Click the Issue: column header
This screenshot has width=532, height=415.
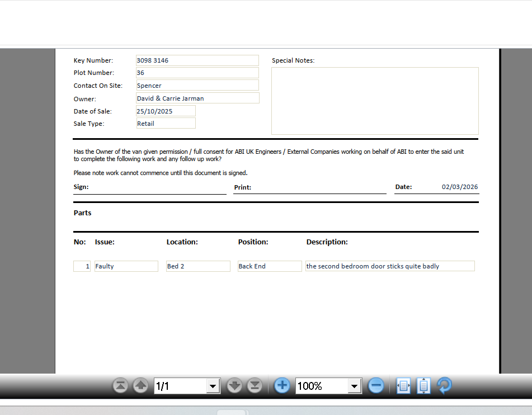(105, 242)
